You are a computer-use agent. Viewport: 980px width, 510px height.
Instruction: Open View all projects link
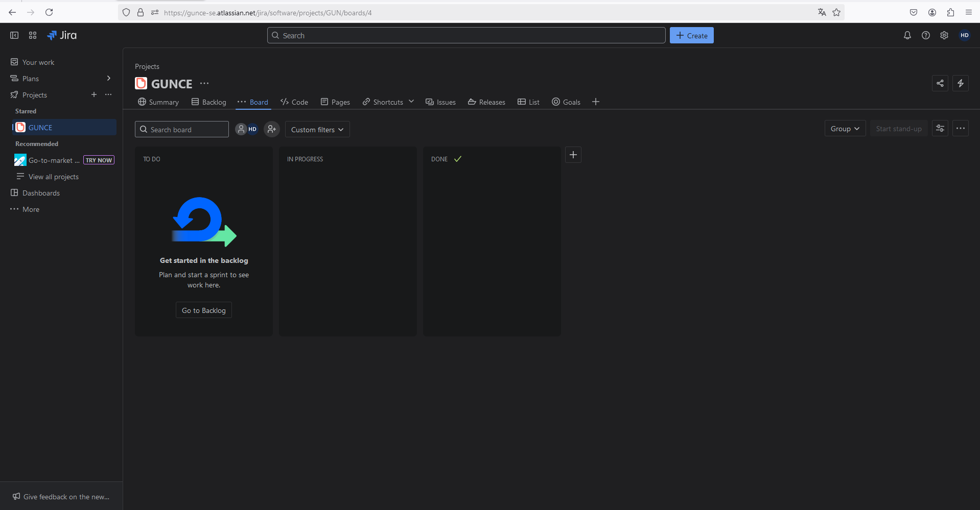[54, 177]
